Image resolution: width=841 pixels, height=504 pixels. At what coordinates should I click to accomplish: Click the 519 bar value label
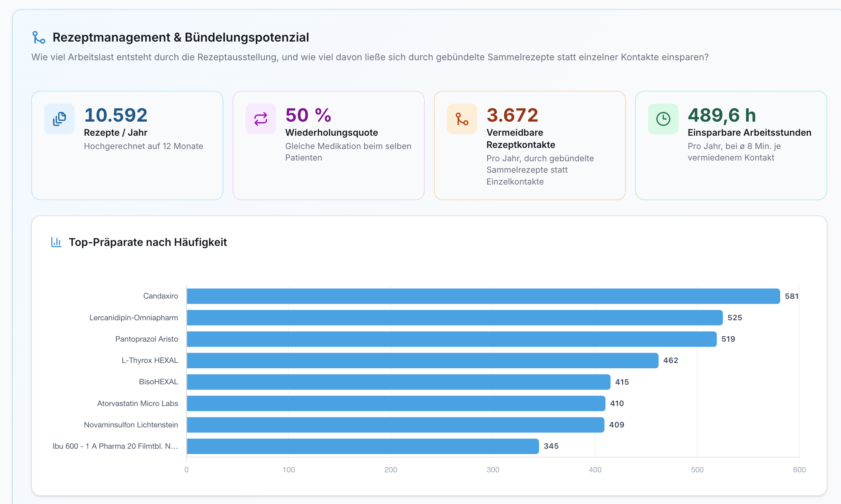728,339
